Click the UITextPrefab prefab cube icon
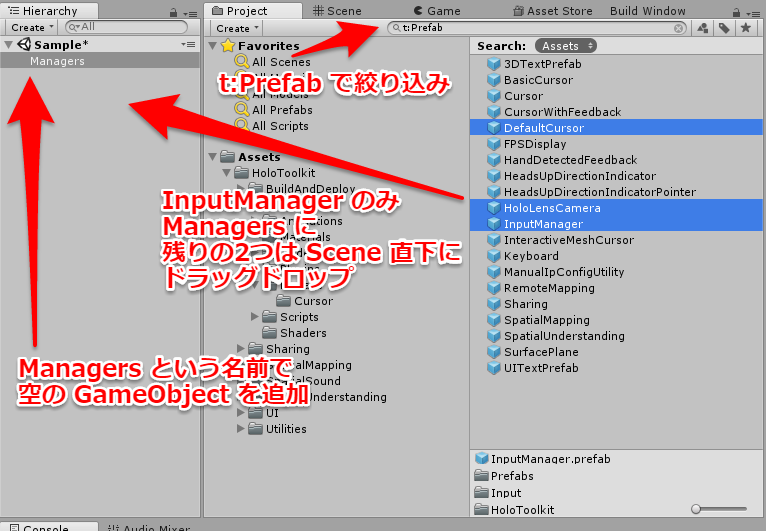 click(x=494, y=368)
